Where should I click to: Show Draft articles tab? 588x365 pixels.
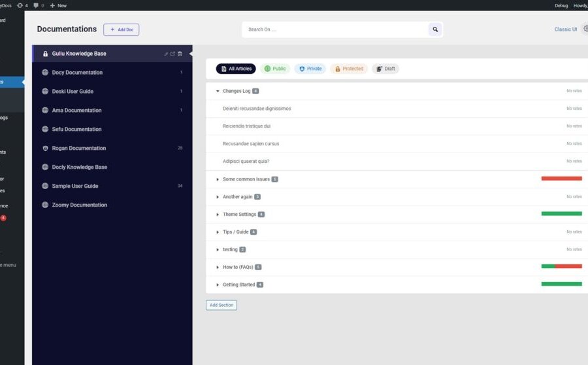385,69
